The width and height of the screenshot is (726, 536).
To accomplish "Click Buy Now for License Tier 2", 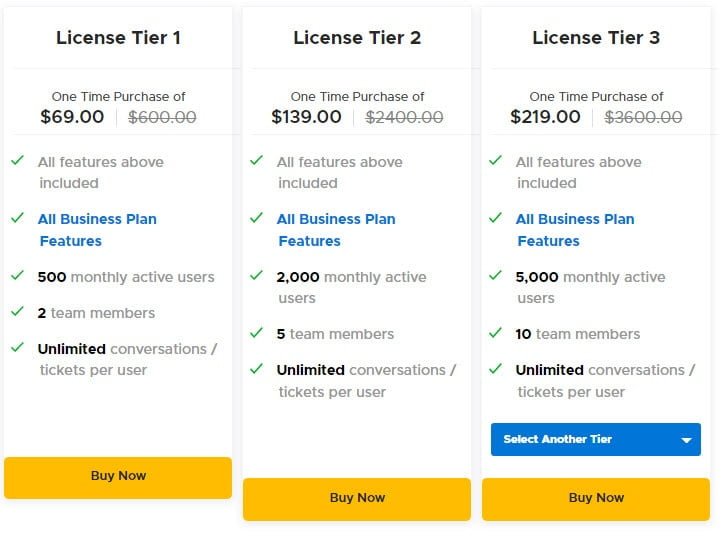I will click(357, 498).
